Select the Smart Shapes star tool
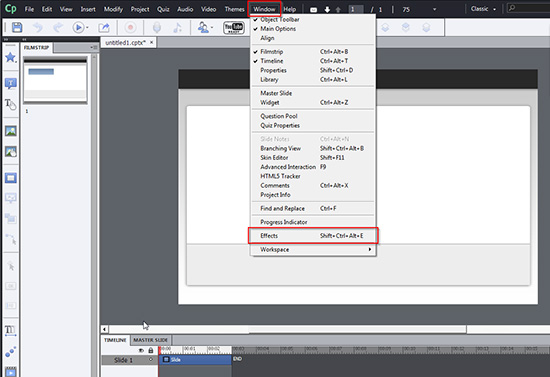The width and height of the screenshot is (550, 377). click(11, 57)
